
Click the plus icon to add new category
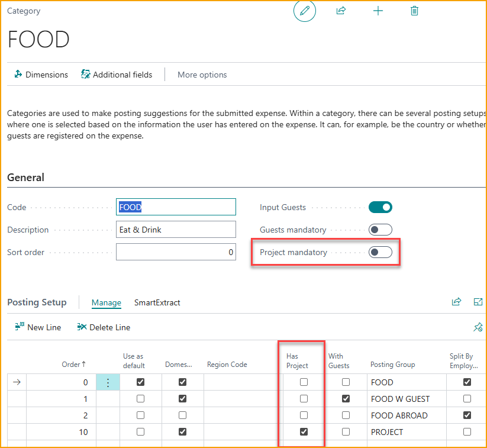click(378, 11)
